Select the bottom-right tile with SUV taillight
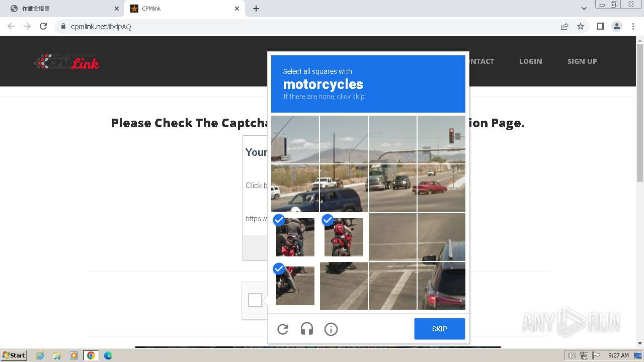Screen dimensions: 644x362 point(441,286)
